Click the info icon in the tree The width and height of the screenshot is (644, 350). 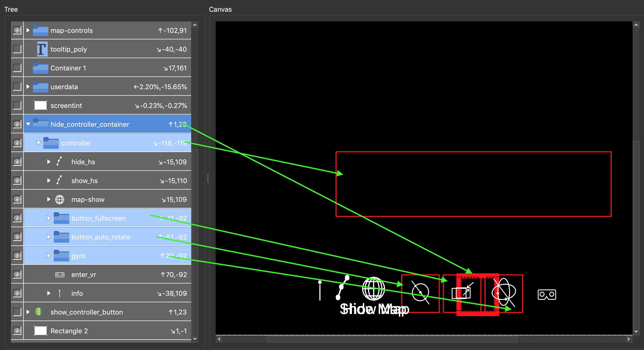pyautogui.click(x=60, y=293)
